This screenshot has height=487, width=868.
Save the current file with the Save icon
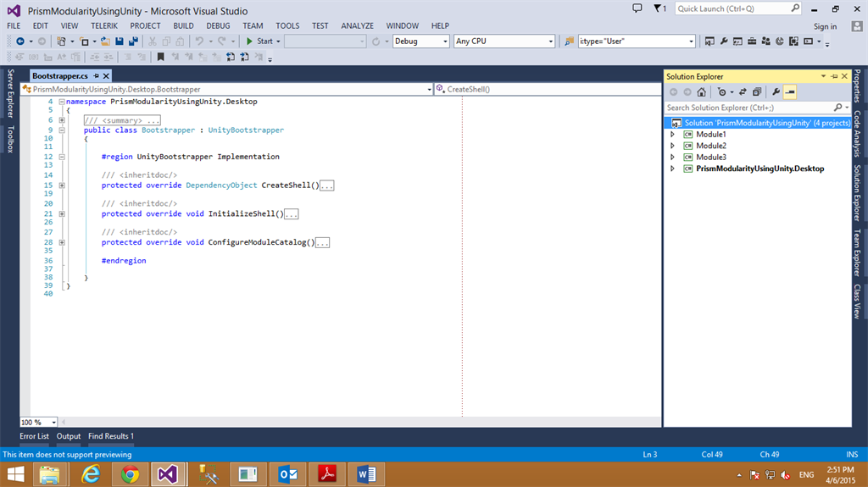[x=119, y=42]
